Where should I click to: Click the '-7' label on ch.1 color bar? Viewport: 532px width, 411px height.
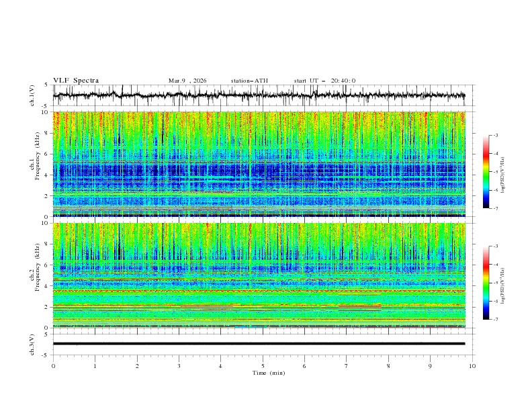click(x=495, y=208)
